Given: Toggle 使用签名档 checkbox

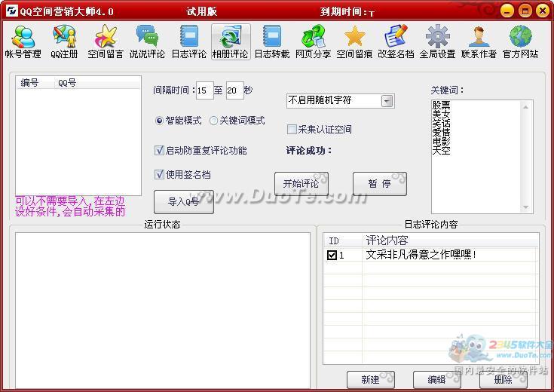Looking at the screenshot, I should [159, 174].
